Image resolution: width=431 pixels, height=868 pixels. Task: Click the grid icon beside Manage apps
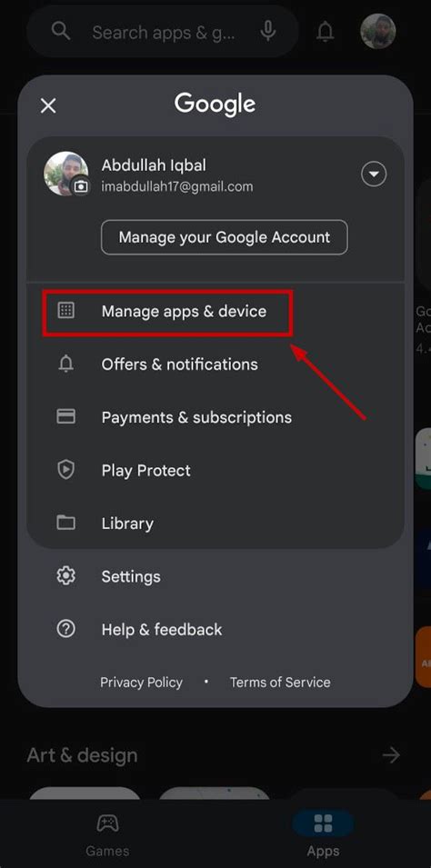66,311
